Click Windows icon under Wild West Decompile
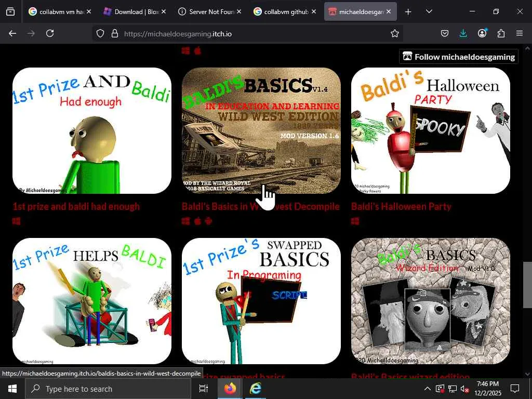Image resolution: width=532 pixels, height=399 pixels. 185,221
